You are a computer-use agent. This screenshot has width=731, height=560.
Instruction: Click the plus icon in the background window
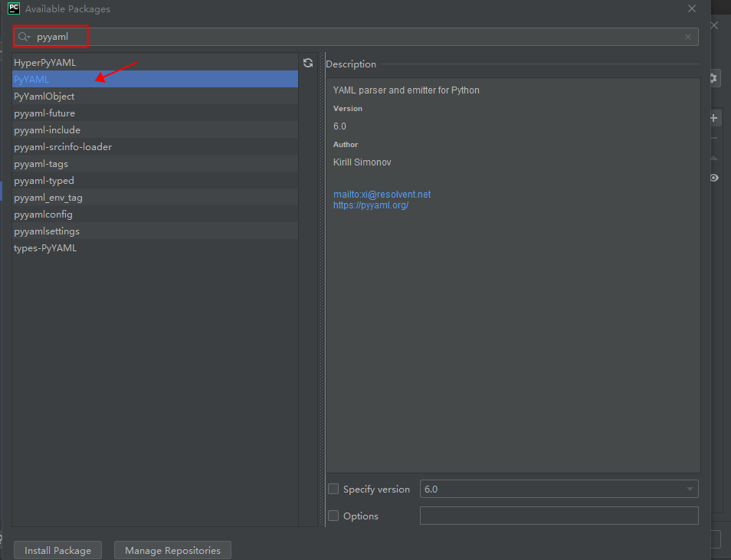tap(713, 118)
